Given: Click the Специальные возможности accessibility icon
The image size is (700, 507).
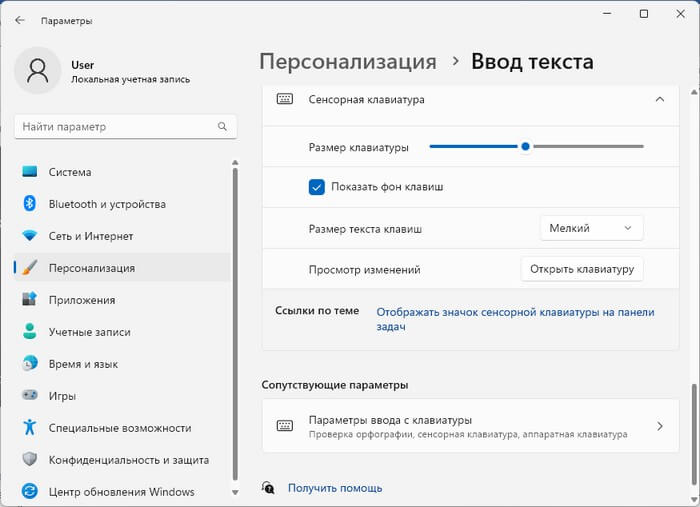Looking at the screenshot, I should [x=29, y=427].
